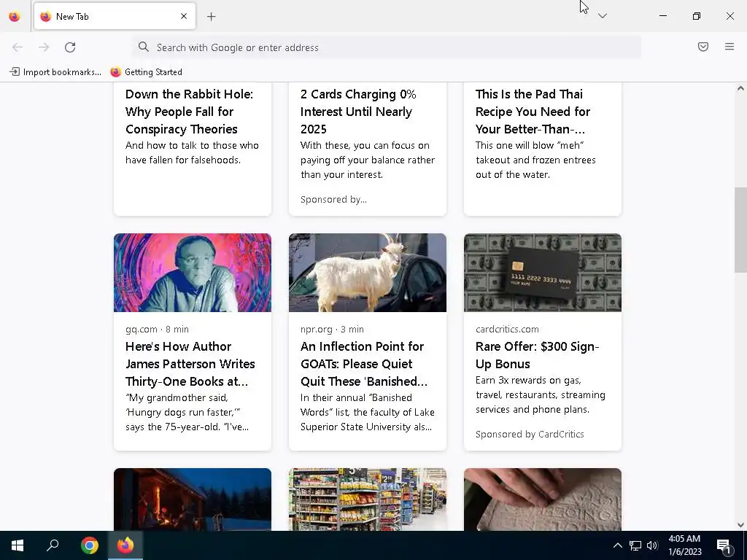Open the list all tabs chevron
Viewport: 747px width, 560px height.
(x=602, y=16)
